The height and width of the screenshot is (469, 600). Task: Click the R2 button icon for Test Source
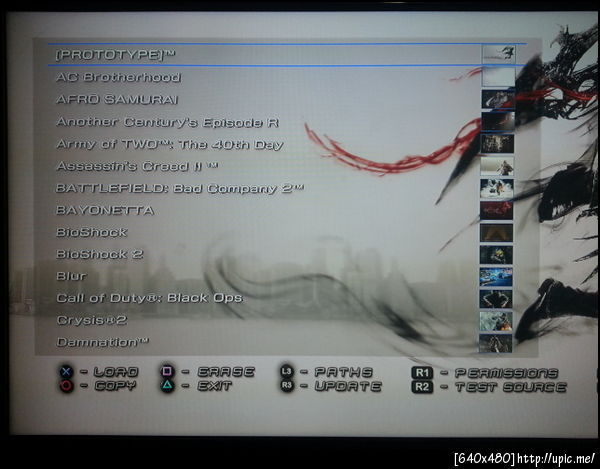[422, 387]
